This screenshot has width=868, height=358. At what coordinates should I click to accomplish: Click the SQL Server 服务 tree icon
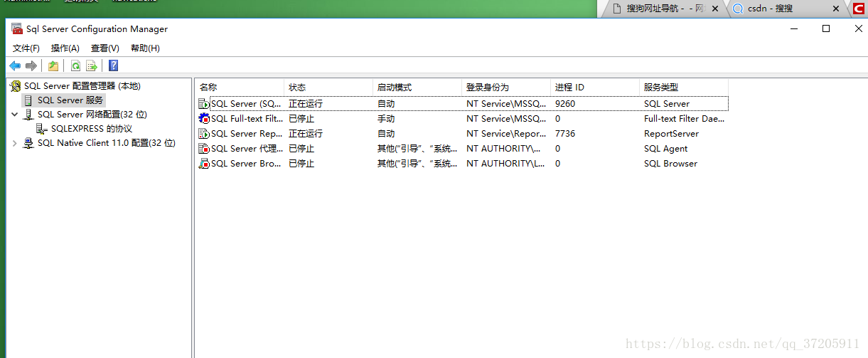click(28, 100)
